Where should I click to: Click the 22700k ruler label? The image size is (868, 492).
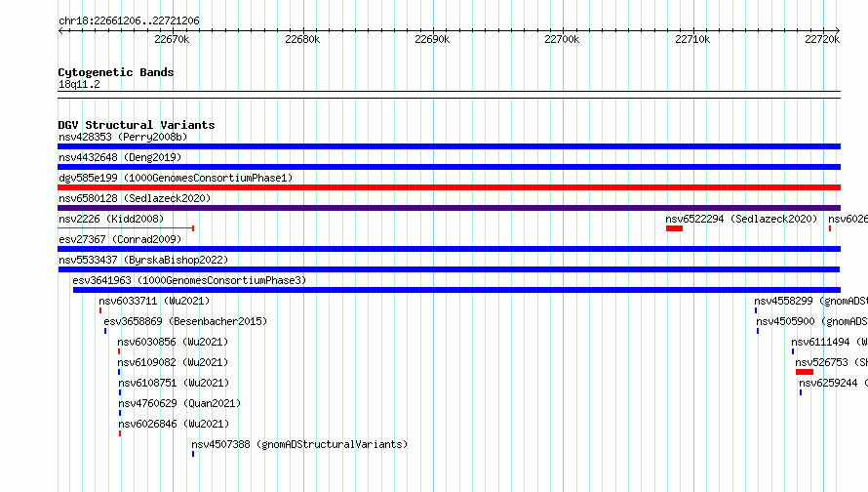tap(562, 39)
